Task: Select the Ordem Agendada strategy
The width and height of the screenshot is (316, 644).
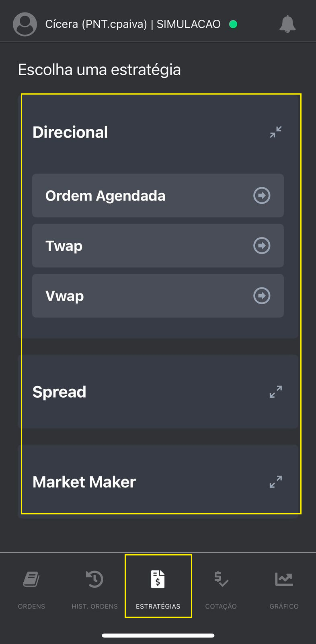Action: [x=105, y=196]
